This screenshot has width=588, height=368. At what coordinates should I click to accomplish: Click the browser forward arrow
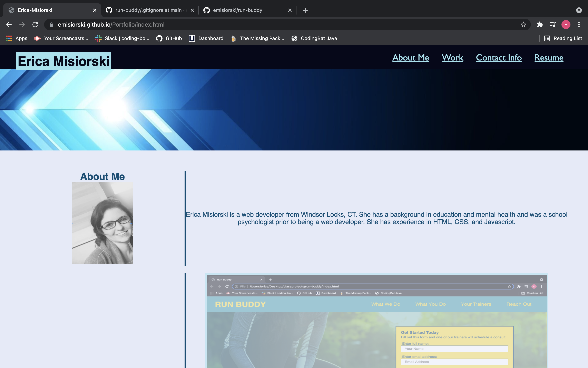click(x=22, y=25)
